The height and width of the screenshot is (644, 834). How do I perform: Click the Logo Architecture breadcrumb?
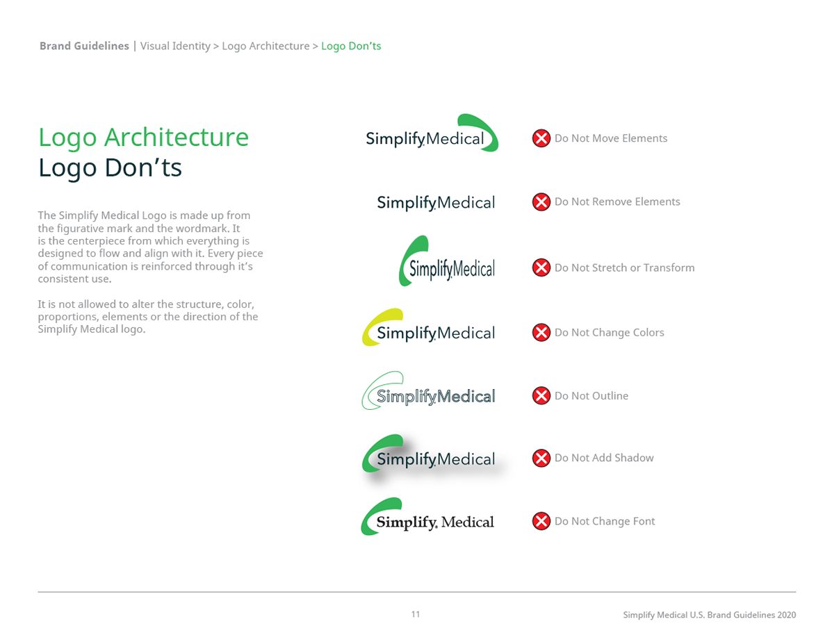265,46
